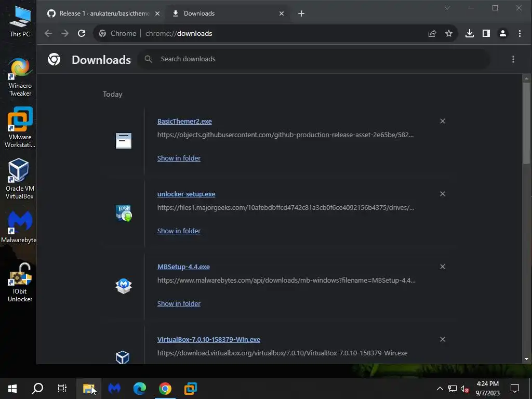Click the majorgeeks source URL text
Screen dimensions: 532x399
coord(286,208)
